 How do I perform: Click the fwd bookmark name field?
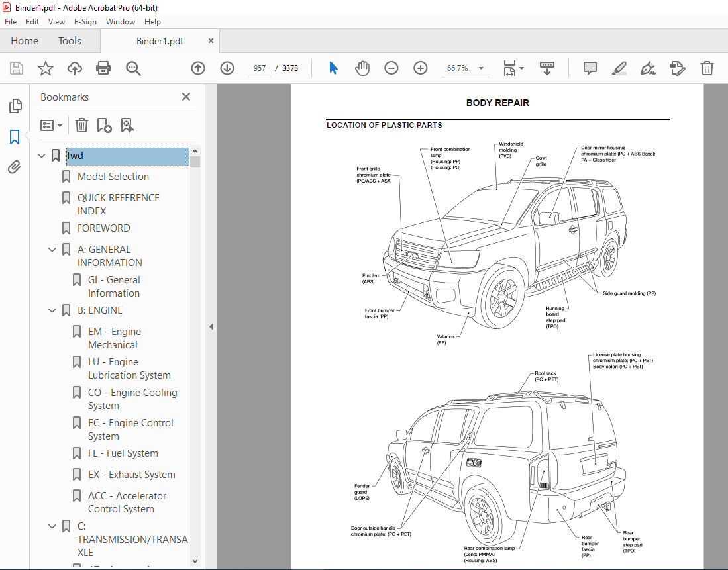pyautogui.click(x=128, y=156)
